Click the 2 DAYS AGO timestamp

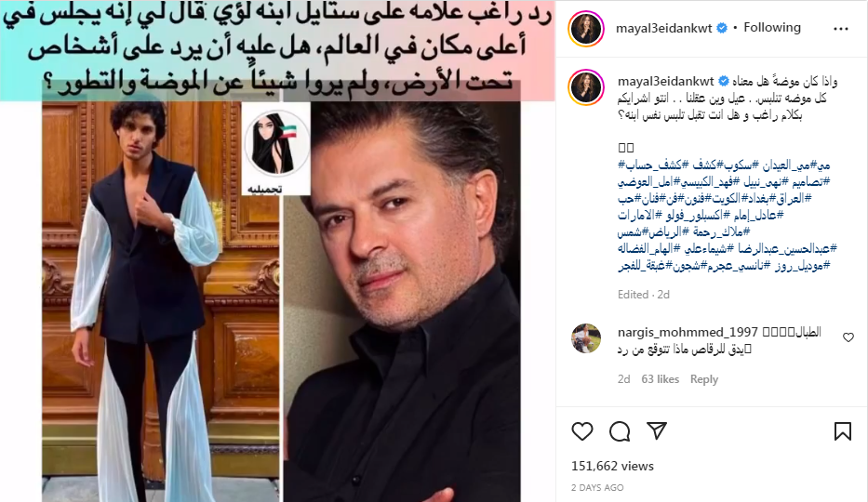597,488
